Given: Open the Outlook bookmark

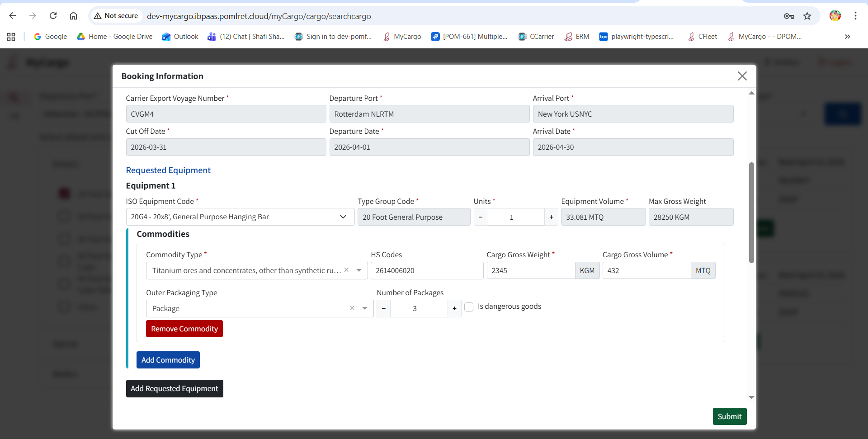Looking at the screenshot, I should point(180,37).
